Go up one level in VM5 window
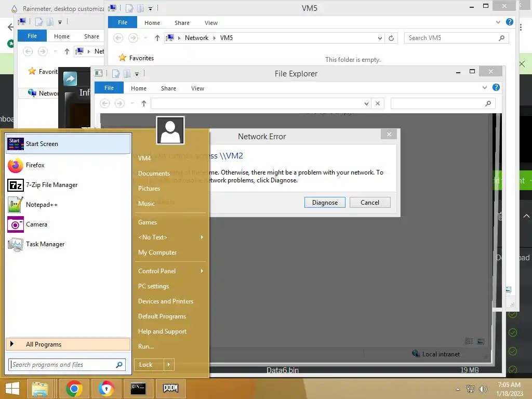Image resolution: width=532 pixels, height=399 pixels. tap(157, 38)
